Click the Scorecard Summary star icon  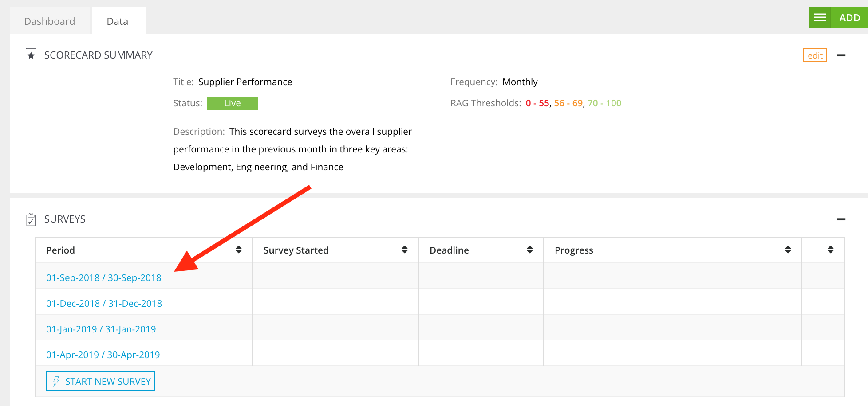pyautogui.click(x=31, y=55)
